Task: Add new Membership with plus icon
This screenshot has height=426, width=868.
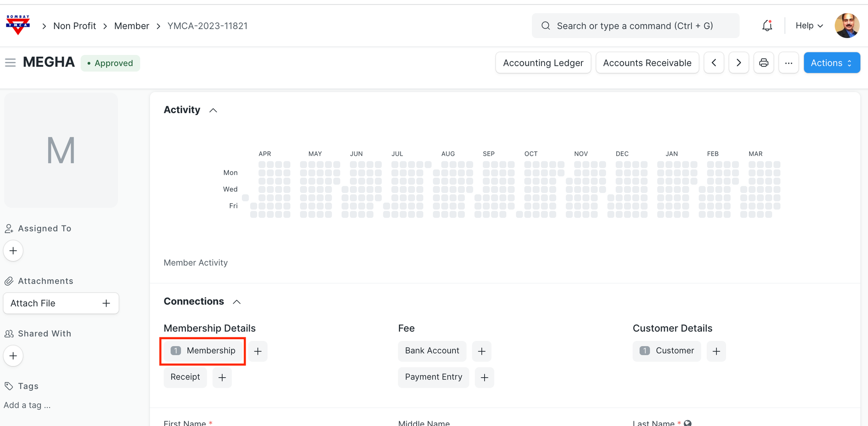Action: pyautogui.click(x=258, y=351)
